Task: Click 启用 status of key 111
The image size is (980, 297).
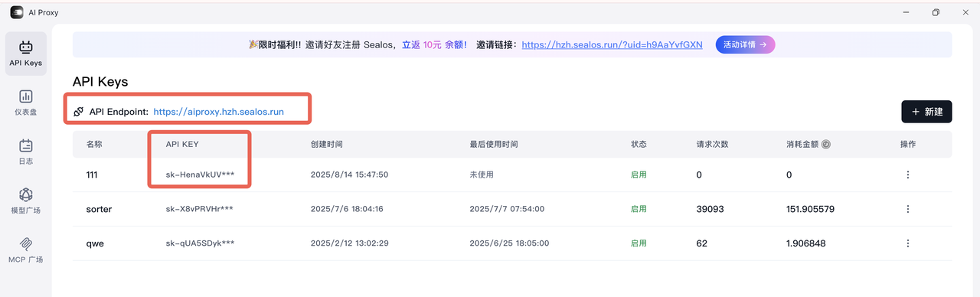Action: pyautogui.click(x=639, y=175)
